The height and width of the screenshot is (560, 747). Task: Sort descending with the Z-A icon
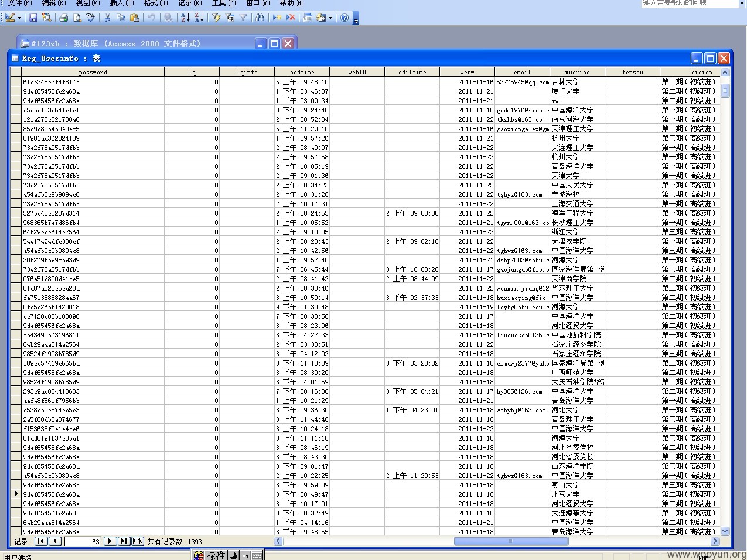pyautogui.click(x=199, y=18)
